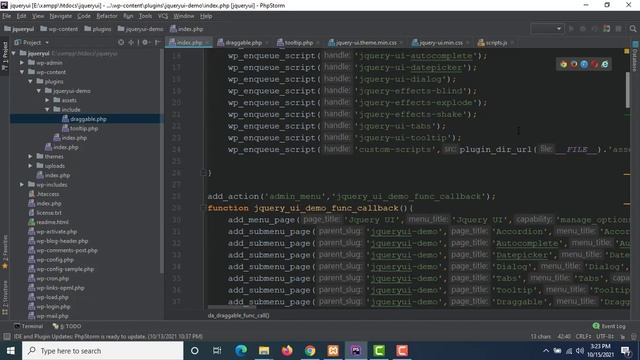640x360 pixels.
Task: Click the editor horizontal scrollbar
Action: (x=231, y=307)
